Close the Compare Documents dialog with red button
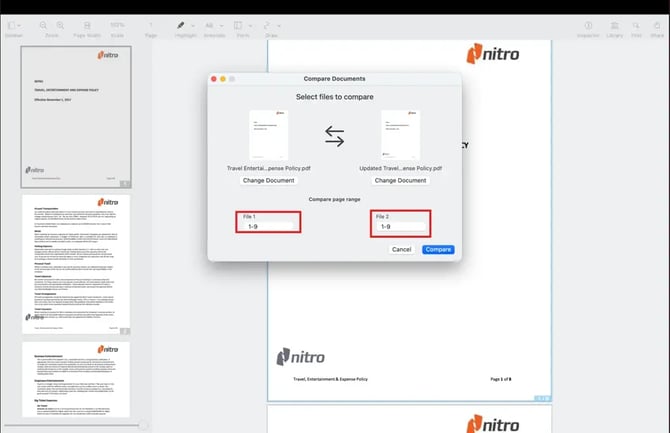670x433 pixels. click(x=214, y=79)
